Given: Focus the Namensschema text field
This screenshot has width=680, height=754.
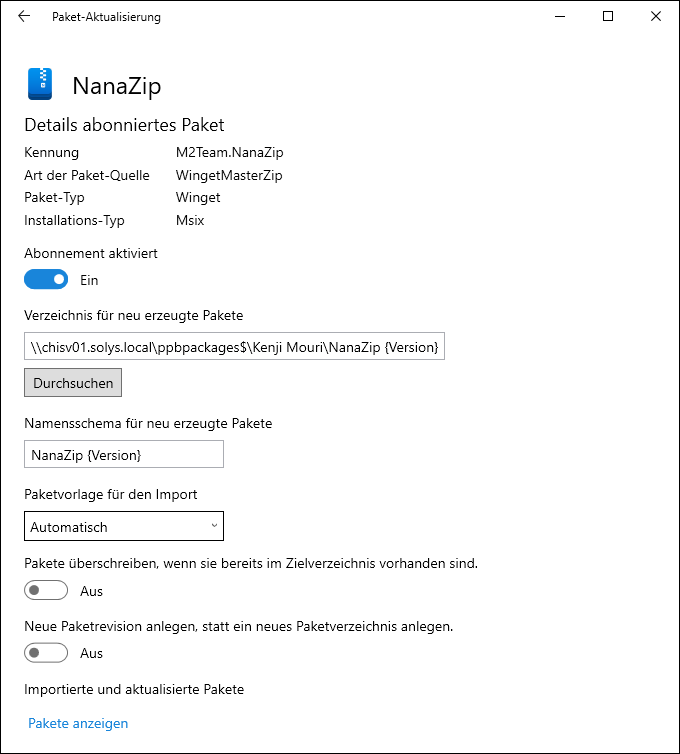Looking at the screenshot, I should [124, 455].
